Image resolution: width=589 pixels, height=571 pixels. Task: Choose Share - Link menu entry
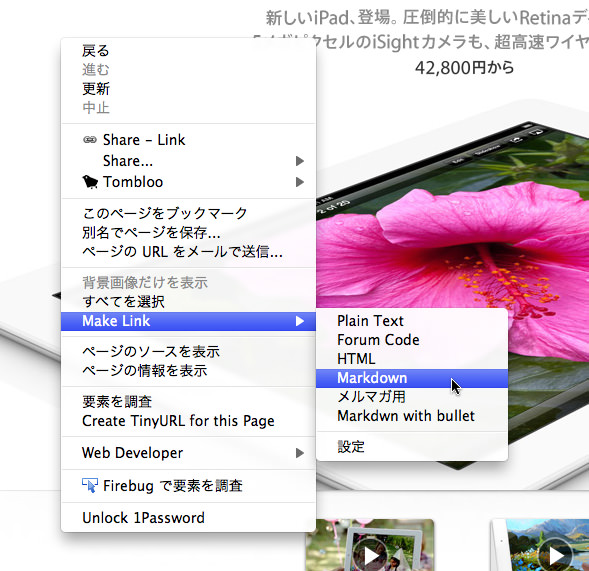(188, 140)
